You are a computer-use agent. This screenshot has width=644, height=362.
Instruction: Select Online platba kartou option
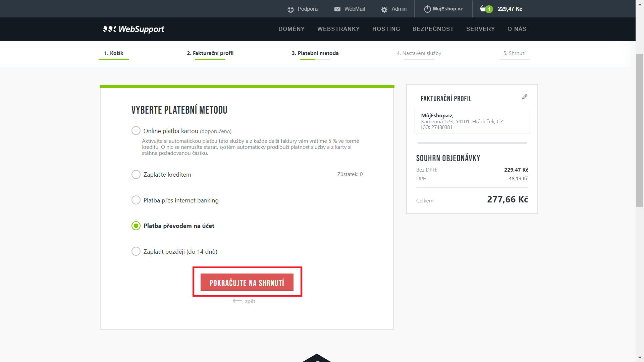[136, 131]
